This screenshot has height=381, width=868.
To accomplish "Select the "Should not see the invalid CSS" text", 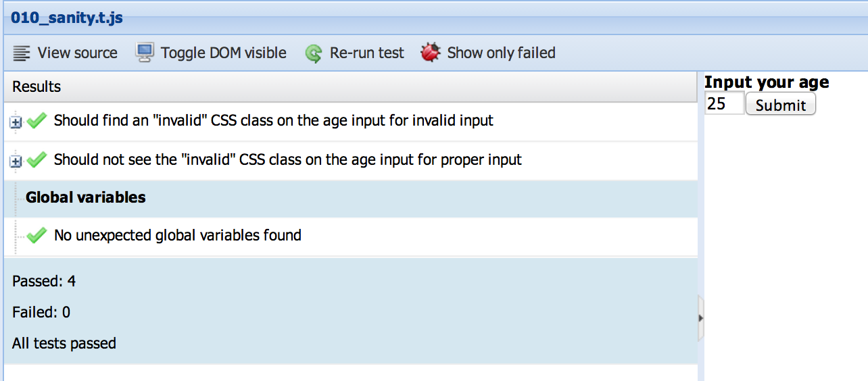I will 288,160.
